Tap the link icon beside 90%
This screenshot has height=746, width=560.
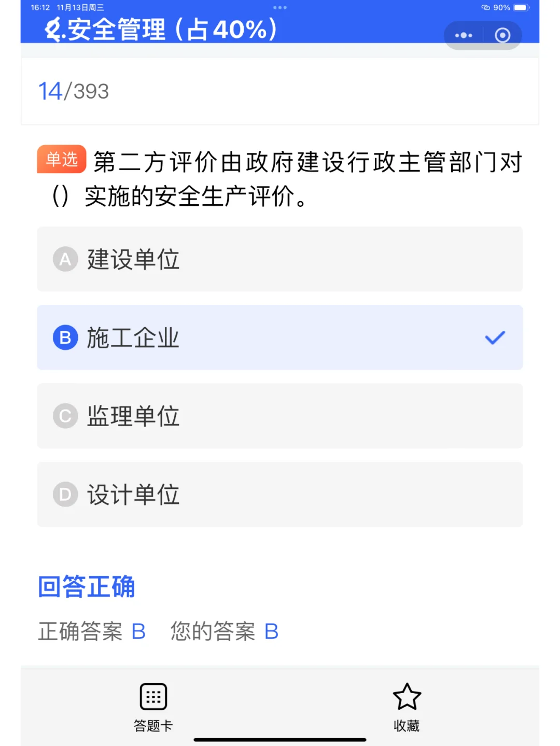coord(485,8)
